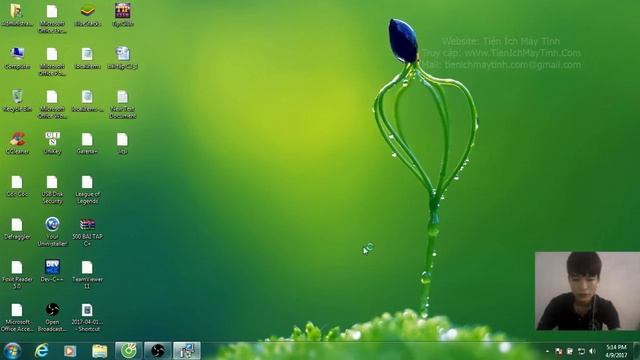Open the Administrator folder desktop icon
The image size is (640, 360).
pos(17,15)
